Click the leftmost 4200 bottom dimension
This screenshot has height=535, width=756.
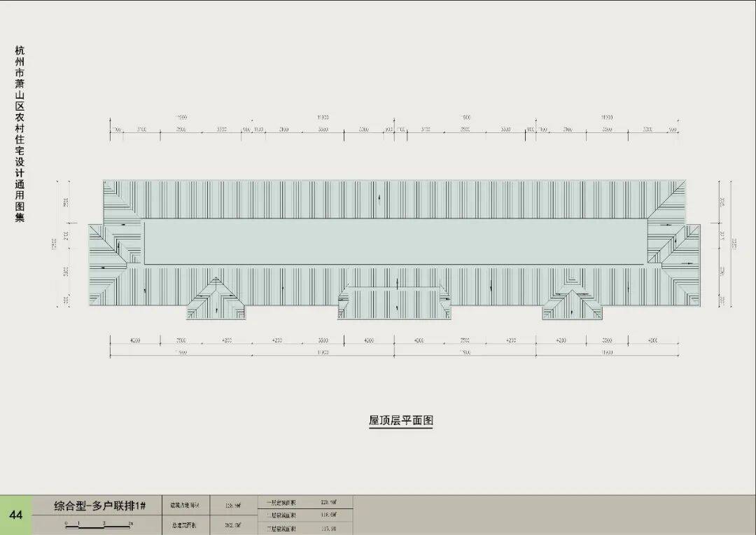134,340
